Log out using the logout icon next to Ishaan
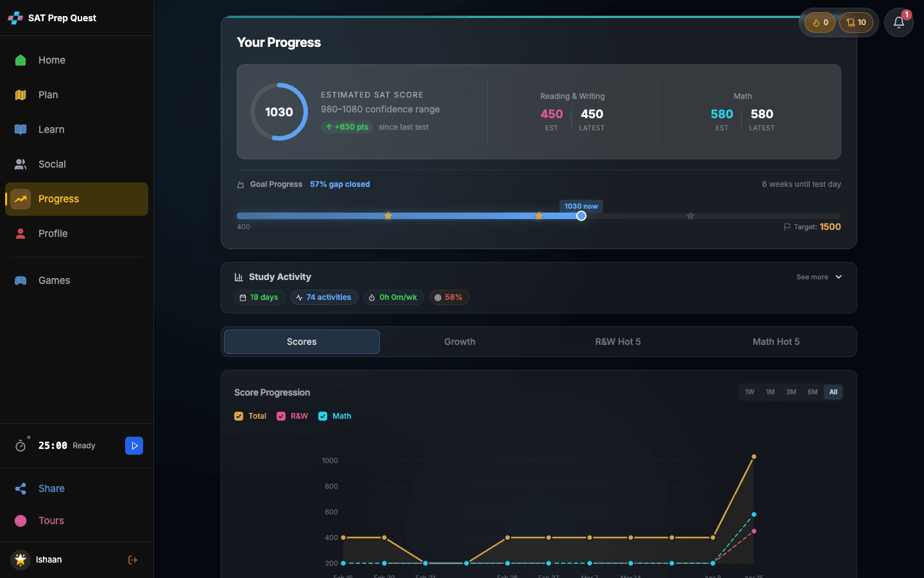The height and width of the screenshot is (578, 924). (x=132, y=559)
